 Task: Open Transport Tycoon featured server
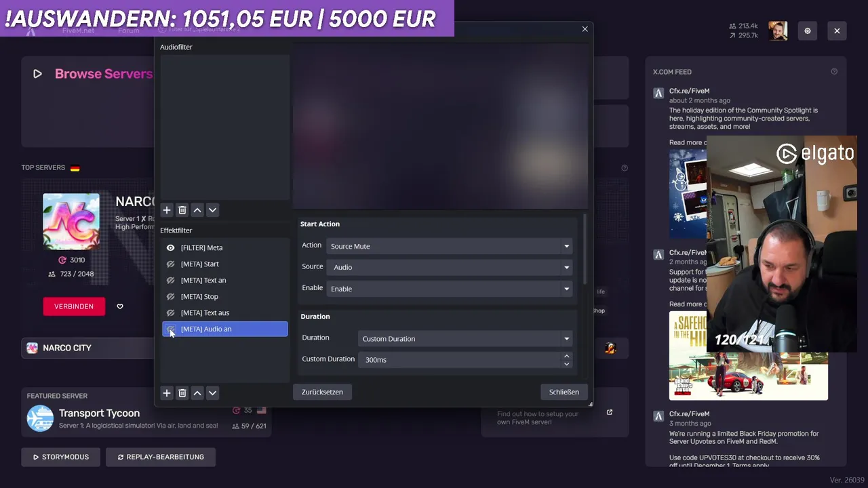click(99, 413)
